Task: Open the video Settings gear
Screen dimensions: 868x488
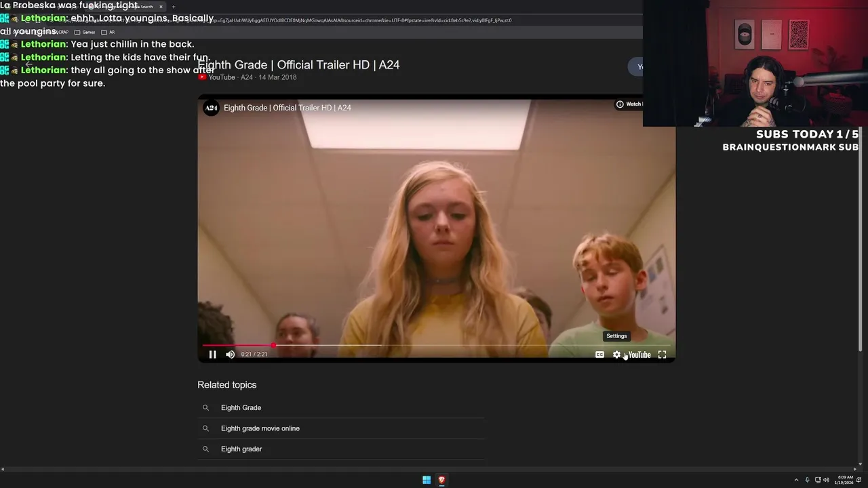Action: pyautogui.click(x=616, y=354)
